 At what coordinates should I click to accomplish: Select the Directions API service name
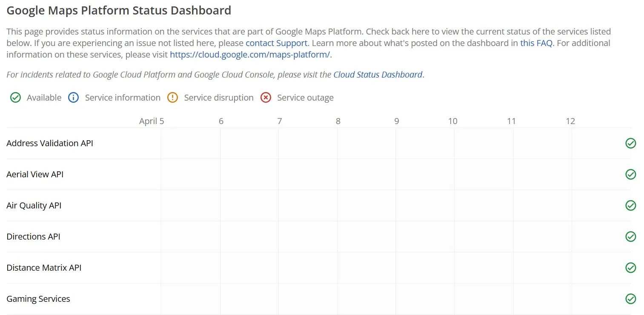(x=33, y=237)
